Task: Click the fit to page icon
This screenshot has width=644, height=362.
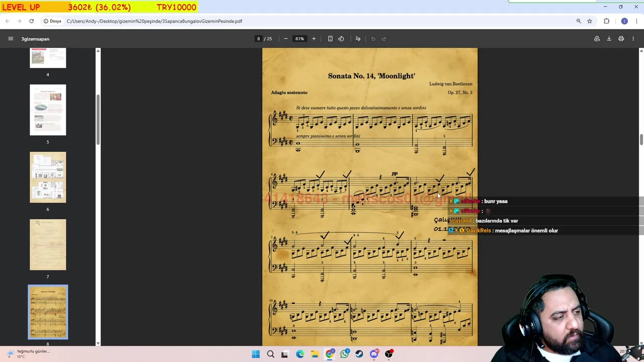Action: [330, 39]
